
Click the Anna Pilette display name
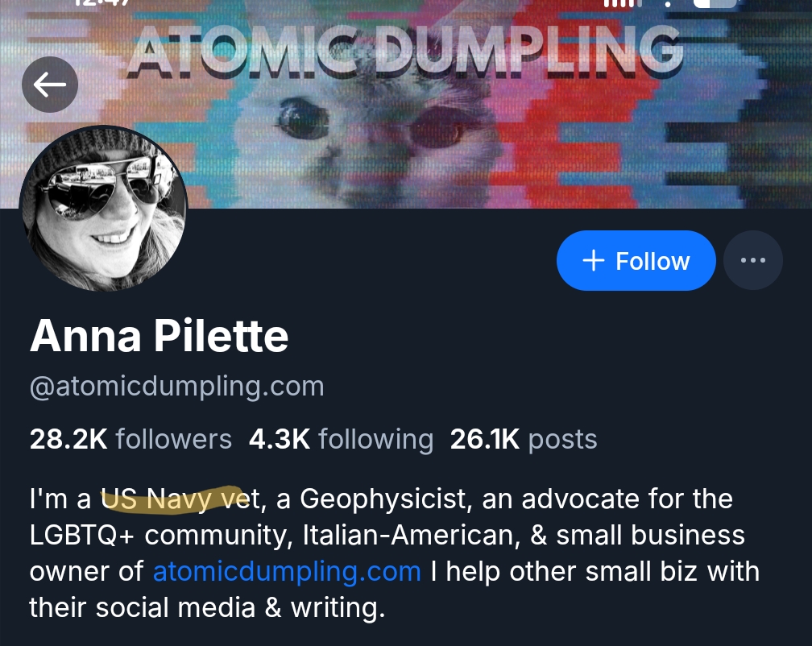[159, 336]
